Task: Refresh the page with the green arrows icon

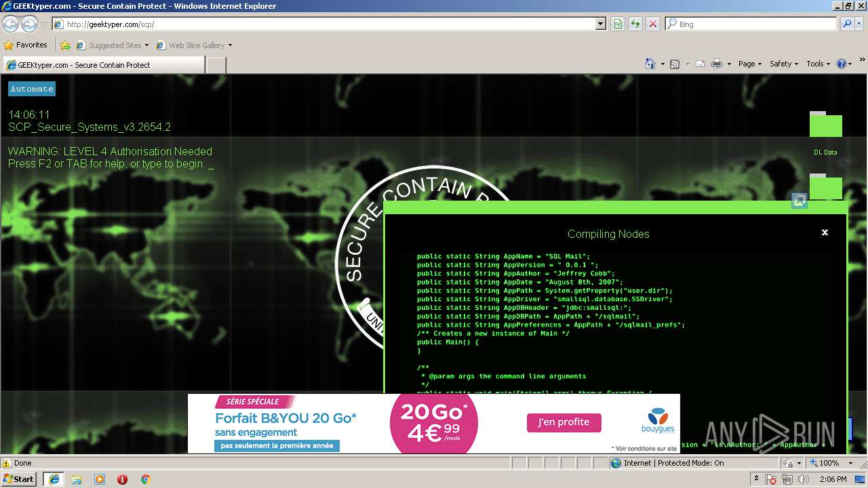Action: tap(635, 24)
